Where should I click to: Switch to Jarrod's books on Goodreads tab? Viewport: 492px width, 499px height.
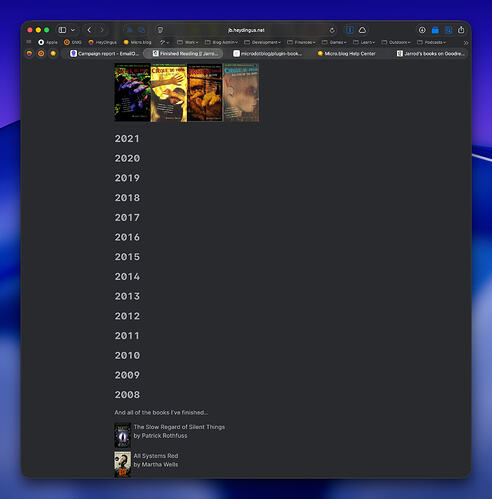[x=430, y=53]
